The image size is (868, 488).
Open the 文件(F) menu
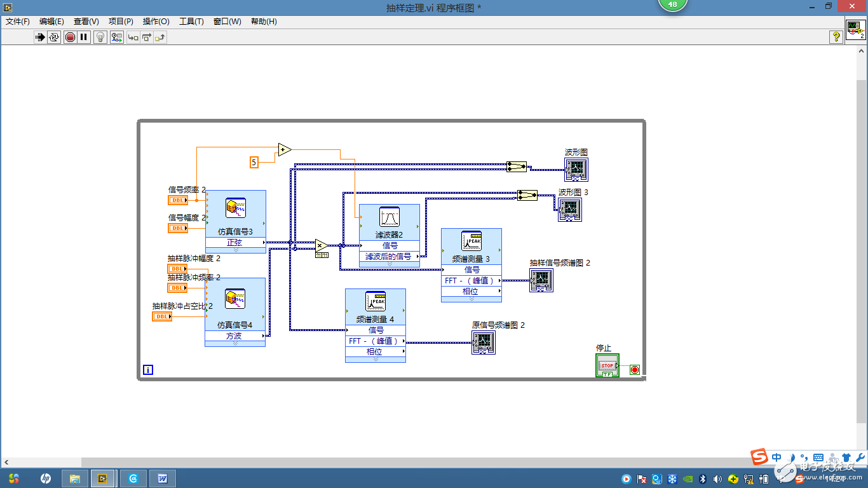pyautogui.click(x=18, y=21)
